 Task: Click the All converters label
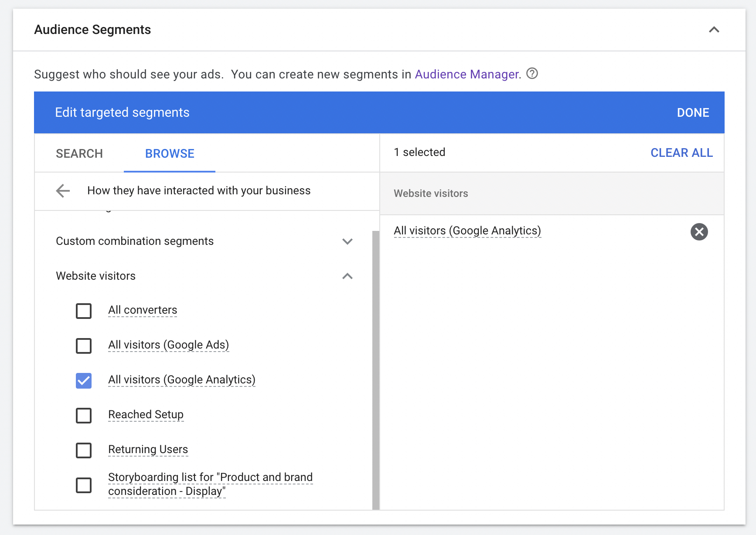coord(143,310)
